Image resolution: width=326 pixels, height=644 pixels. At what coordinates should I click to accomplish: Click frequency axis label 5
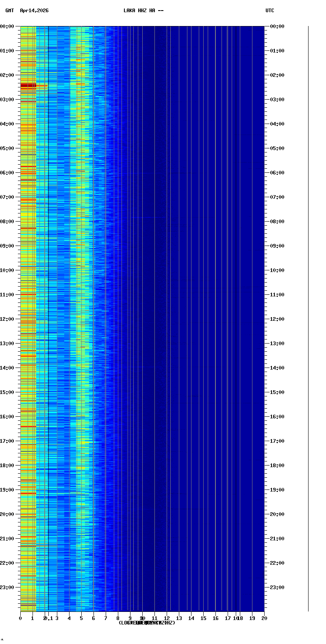point(81,618)
